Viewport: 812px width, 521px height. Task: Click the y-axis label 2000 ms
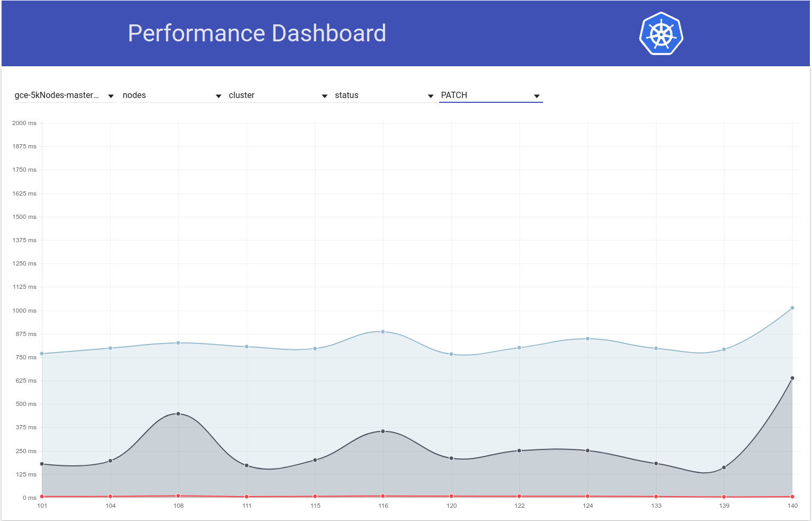coord(24,123)
